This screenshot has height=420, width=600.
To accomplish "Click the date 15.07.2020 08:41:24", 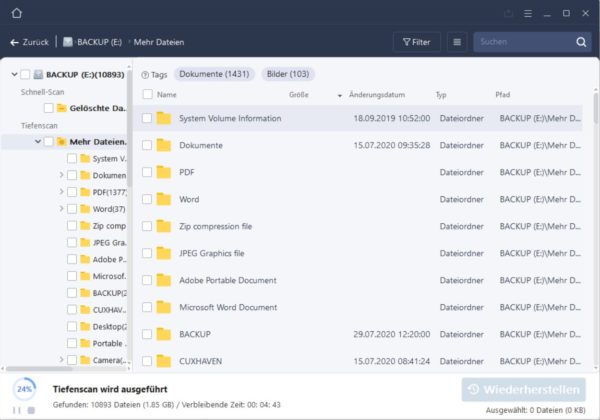I will (391, 361).
